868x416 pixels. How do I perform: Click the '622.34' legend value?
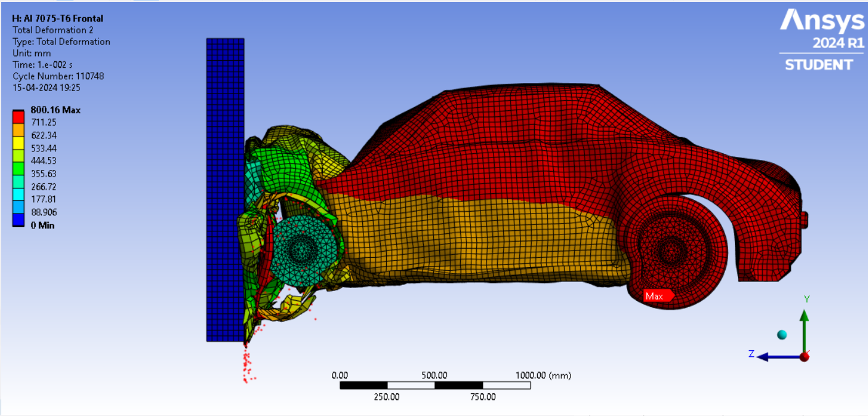tap(43, 135)
